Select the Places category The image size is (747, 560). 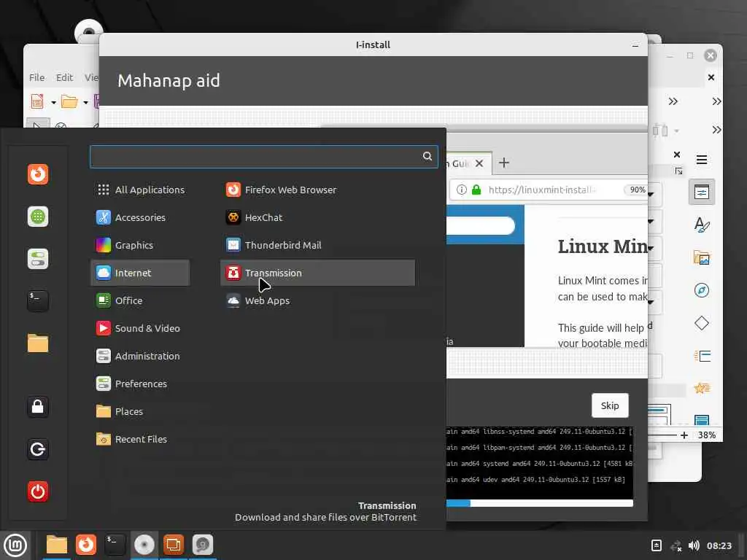pos(140,411)
